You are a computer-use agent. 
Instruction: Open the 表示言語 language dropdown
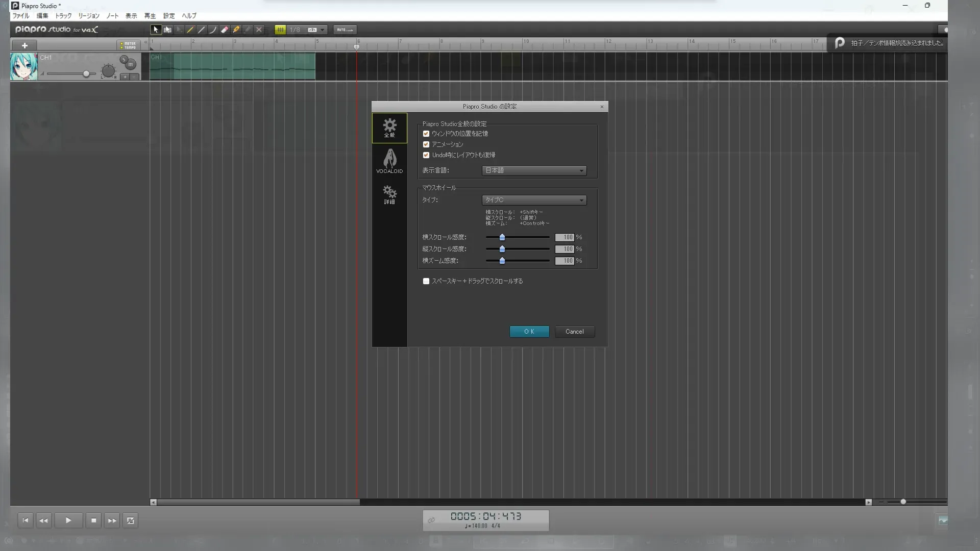(x=534, y=170)
